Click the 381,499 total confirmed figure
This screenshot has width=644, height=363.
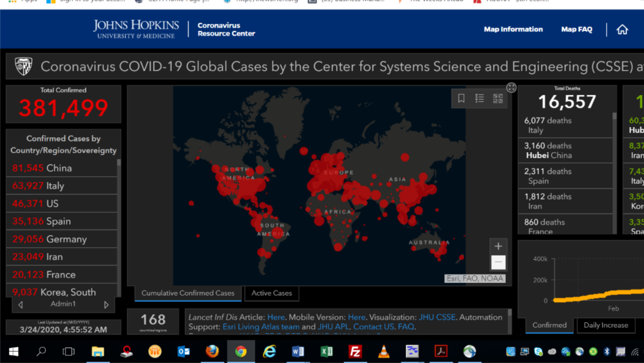(63, 108)
